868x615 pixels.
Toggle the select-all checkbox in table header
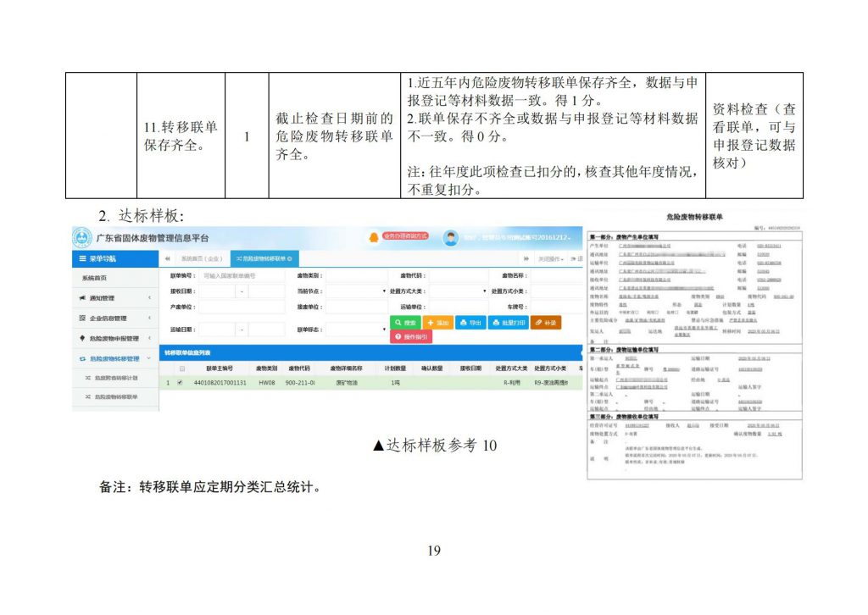[181, 368]
